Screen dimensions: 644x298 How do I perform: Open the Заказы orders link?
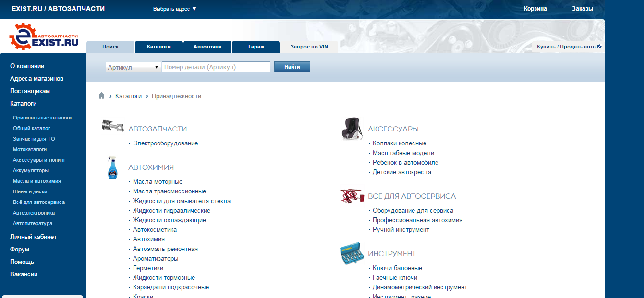[582, 9]
